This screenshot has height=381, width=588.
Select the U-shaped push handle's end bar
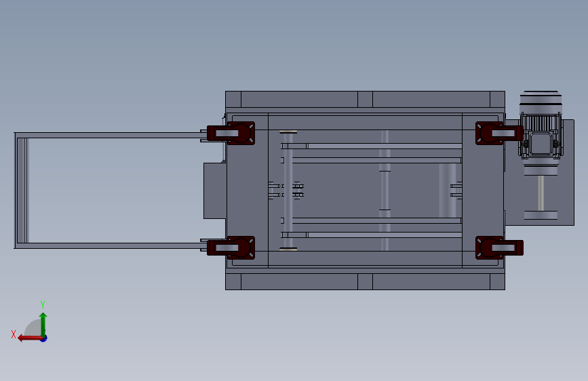click(x=22, y=190)
